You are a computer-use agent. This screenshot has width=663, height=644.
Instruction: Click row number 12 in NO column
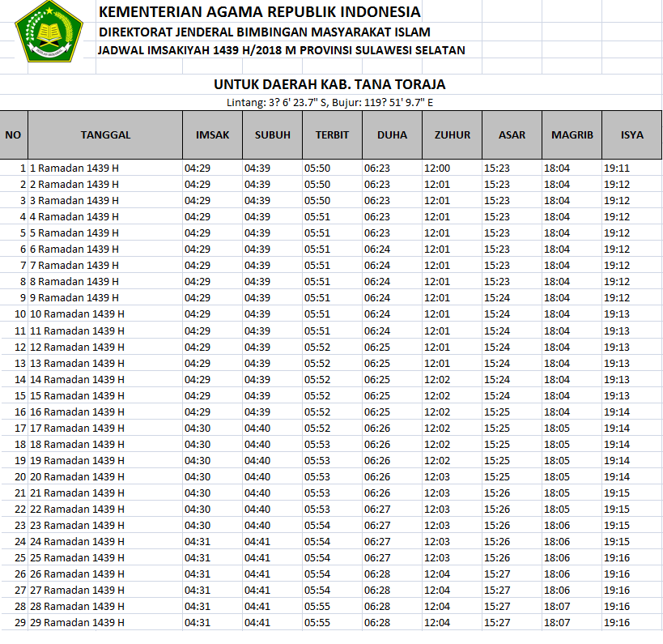coord(14,348)
